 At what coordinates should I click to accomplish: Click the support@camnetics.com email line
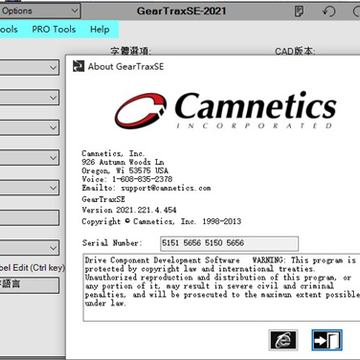coord(146,188)
